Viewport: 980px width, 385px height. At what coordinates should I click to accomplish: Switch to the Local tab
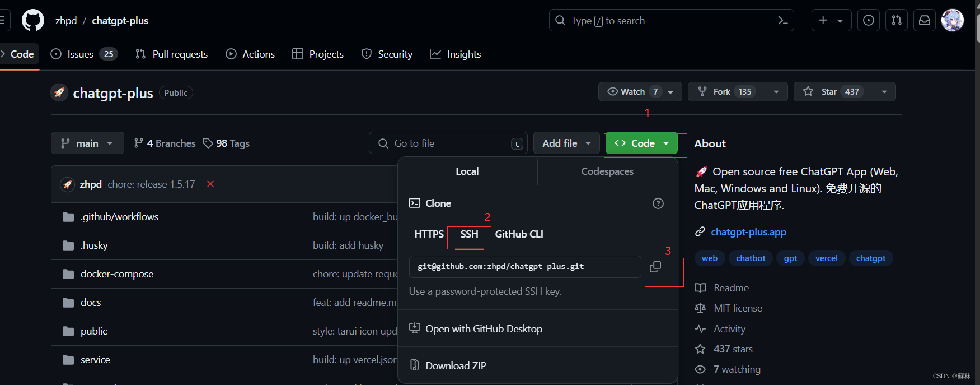pyautogui.click(x=467, y=171)
